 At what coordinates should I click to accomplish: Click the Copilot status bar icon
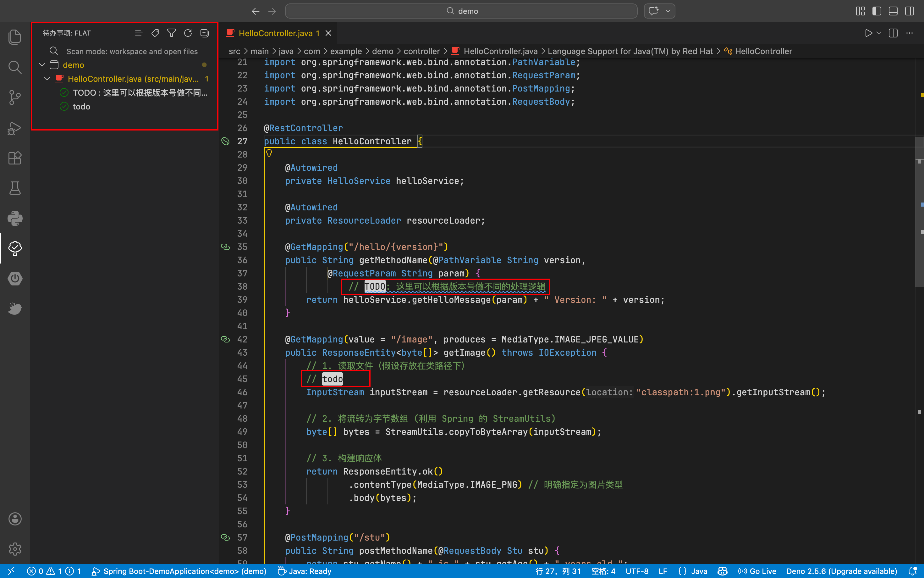[722, 571]
